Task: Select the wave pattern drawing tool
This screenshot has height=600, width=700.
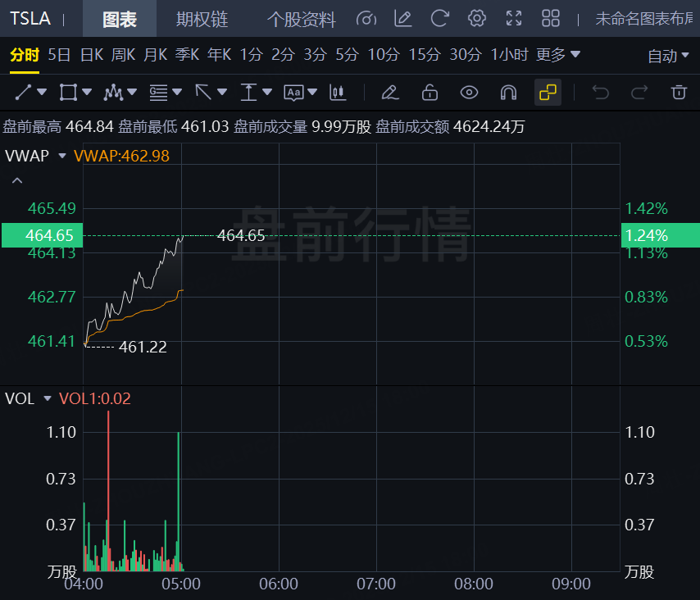Action: point(113,93)
